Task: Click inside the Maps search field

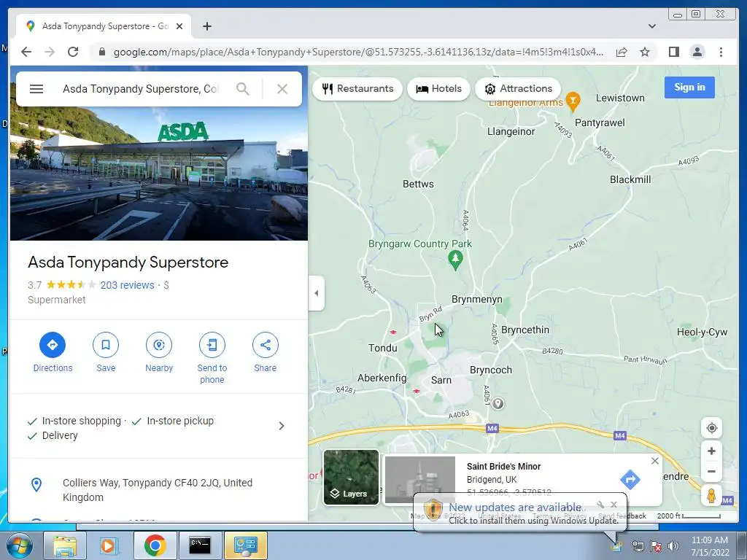Action: pos(141,89)
